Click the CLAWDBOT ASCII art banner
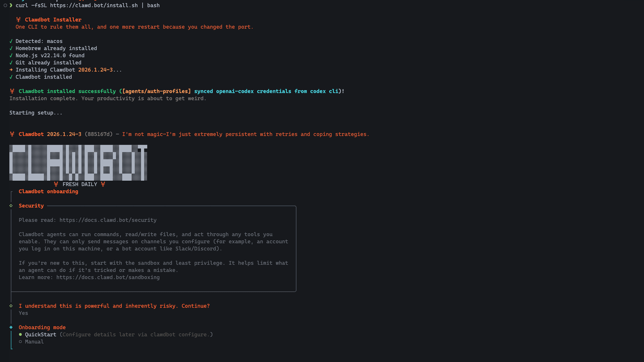644x362 pixels. point(78,163)
